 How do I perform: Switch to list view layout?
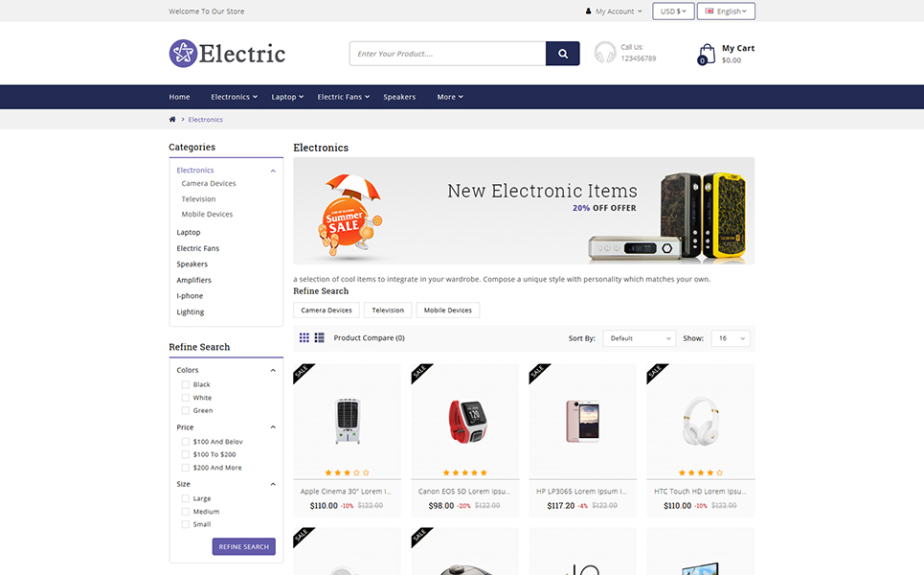[x=320, y=338]
